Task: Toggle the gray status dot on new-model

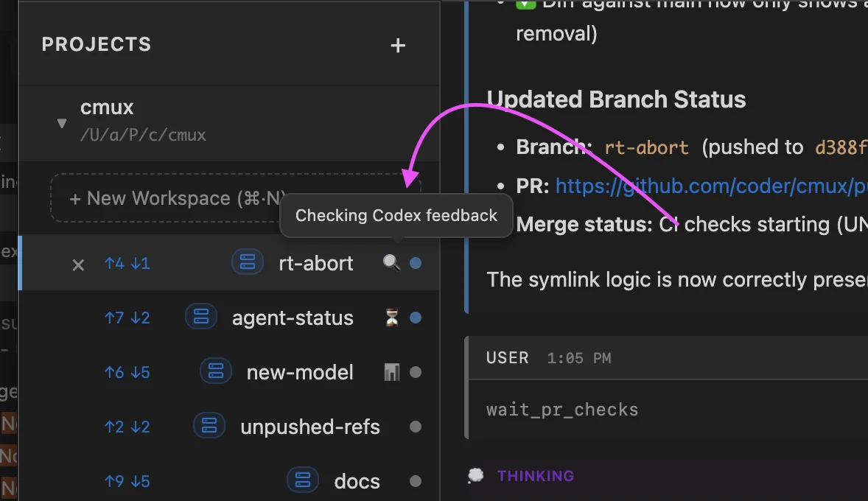Action: [x=415, y=372]
